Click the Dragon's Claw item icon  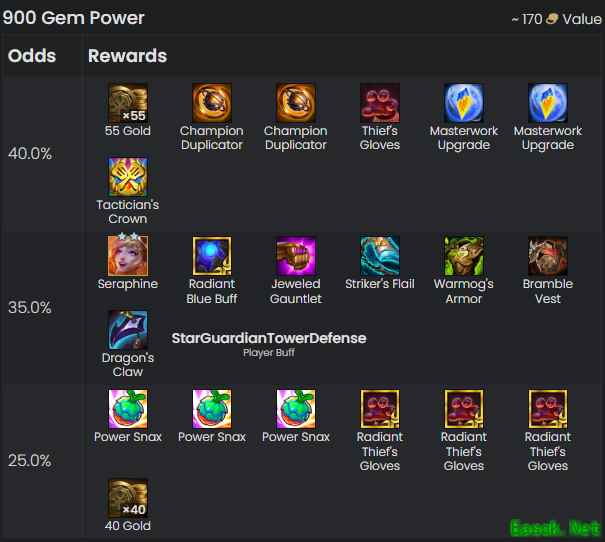pos(128,330)
